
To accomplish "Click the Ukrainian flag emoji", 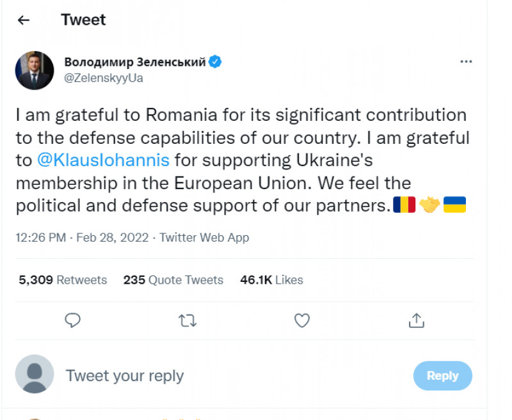I will pyautogui.click(x=454, y=205).
